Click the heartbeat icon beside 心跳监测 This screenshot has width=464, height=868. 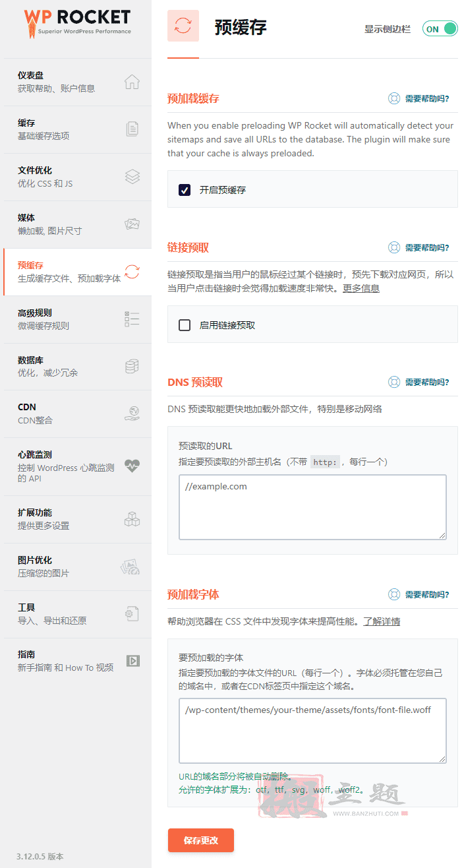pos(132,466)
